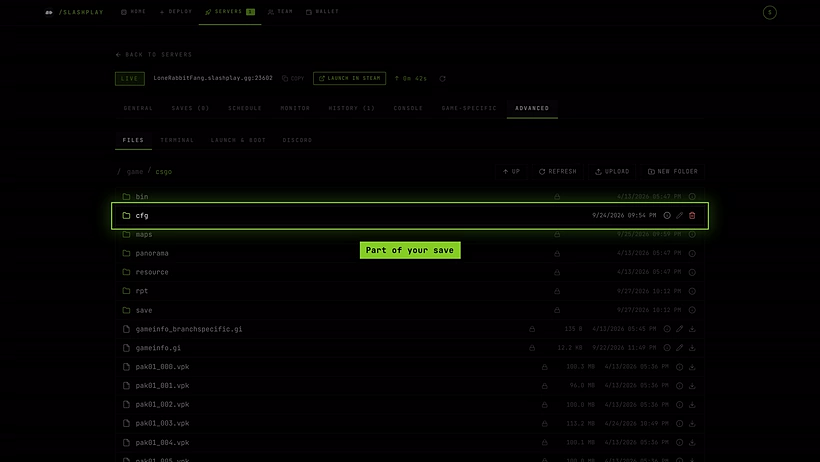The height and width of the screenshot is (462, 820).
Task: Download the gameinfo.gi file
Action: pyautogui.click(x=692, y=348)
